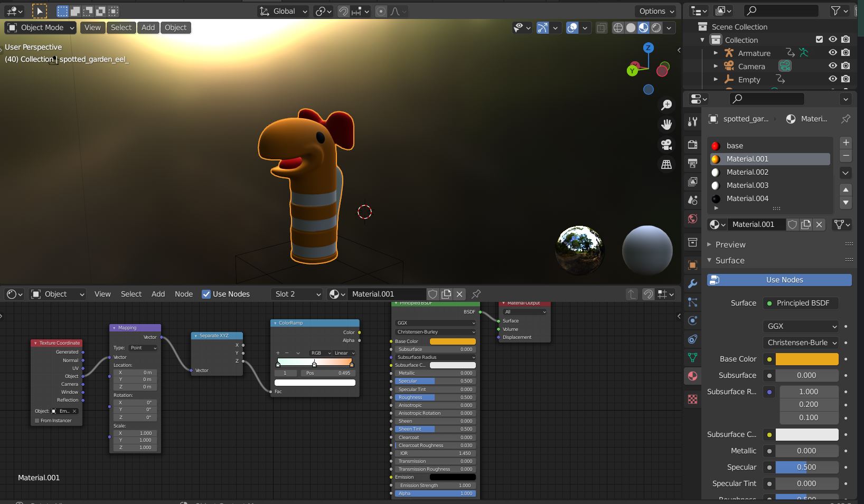This screenshot has height=504, width=864.
Task: Open the GGX distribution dropdown in properties
Action: pos(801,326)
